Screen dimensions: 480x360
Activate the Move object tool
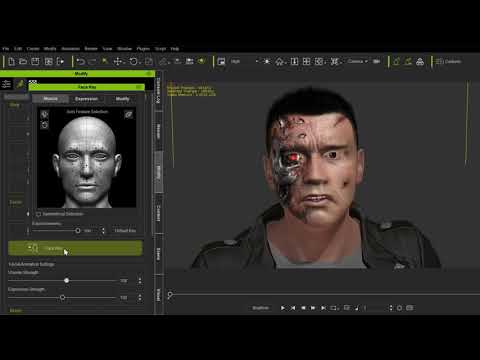tap(118, 62)
